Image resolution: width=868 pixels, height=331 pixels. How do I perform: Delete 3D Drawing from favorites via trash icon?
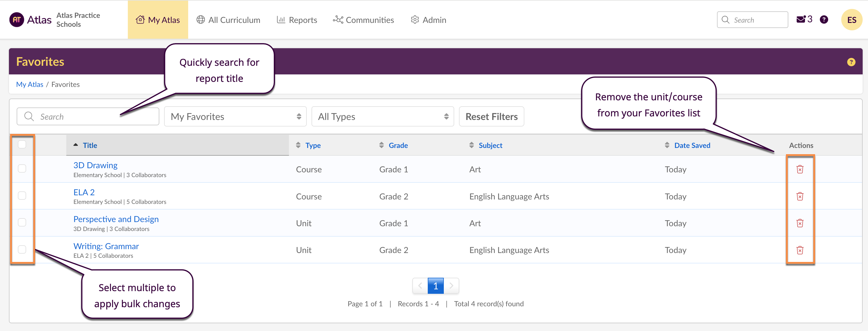tap(800, 169)
